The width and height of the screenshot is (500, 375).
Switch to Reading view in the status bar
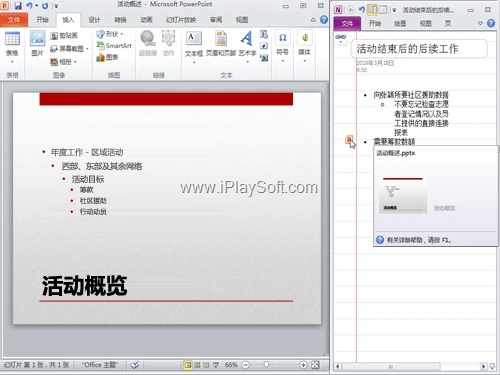[206, 365]
